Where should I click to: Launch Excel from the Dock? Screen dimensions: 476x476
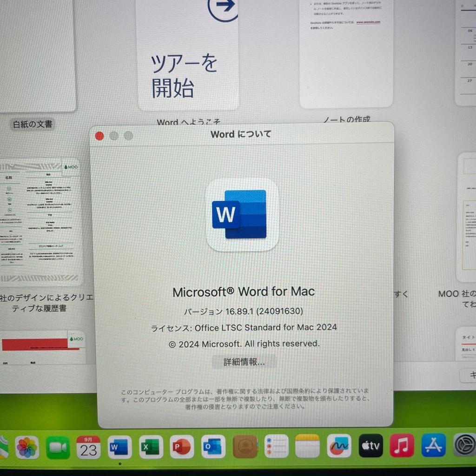[x=151, y=447]
